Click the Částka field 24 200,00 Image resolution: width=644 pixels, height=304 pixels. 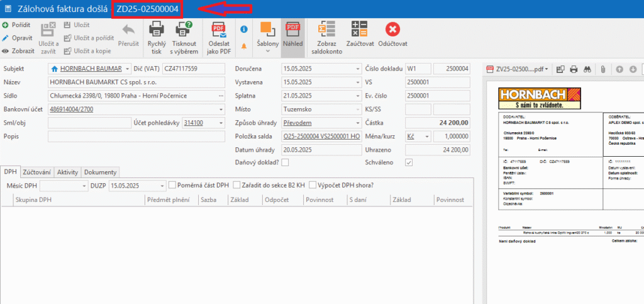coord(438,123)
